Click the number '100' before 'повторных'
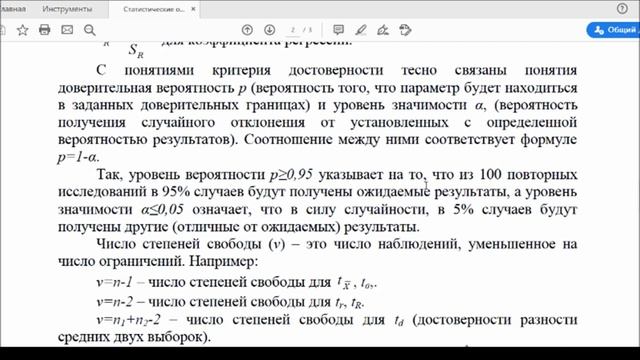The width and height of the screenshot is (640, 360). (x=490, y=174)
